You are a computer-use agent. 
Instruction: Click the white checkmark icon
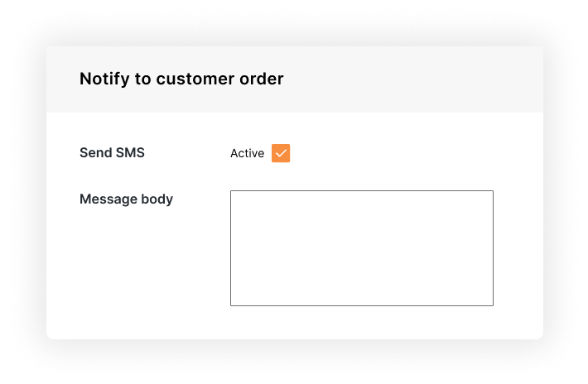[x=281, y=153]
